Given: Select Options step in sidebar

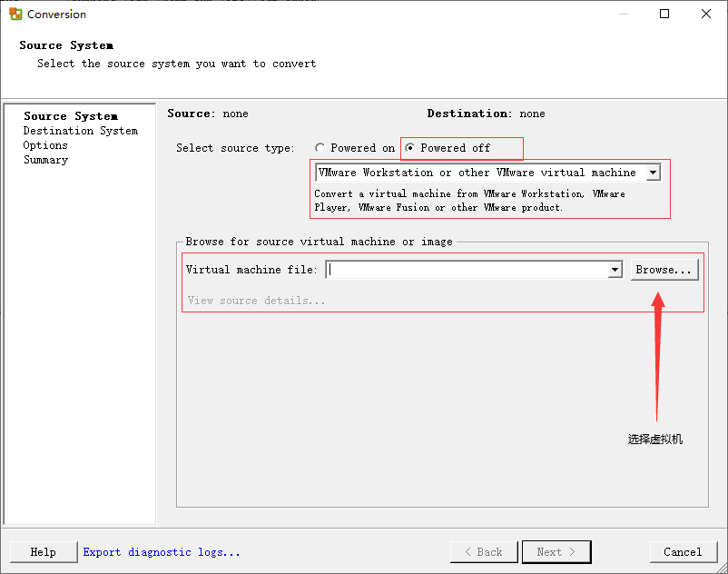Looking at the screenshot, I should point(45,145).
